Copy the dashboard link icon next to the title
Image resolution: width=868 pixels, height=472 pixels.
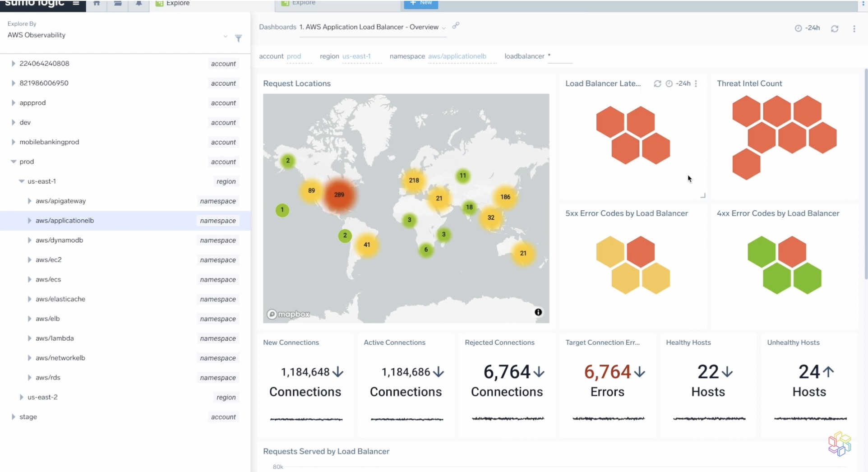click(456, 26)
